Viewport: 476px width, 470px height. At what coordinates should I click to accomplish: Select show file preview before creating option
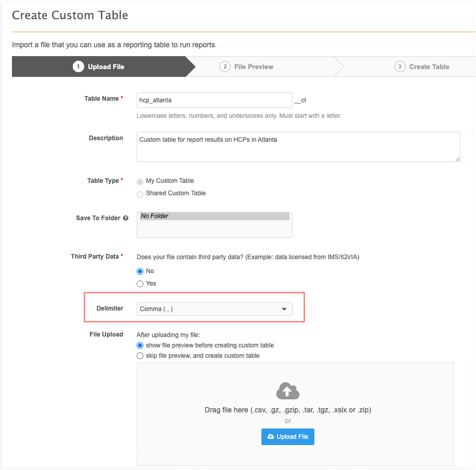tap(140, 345)
